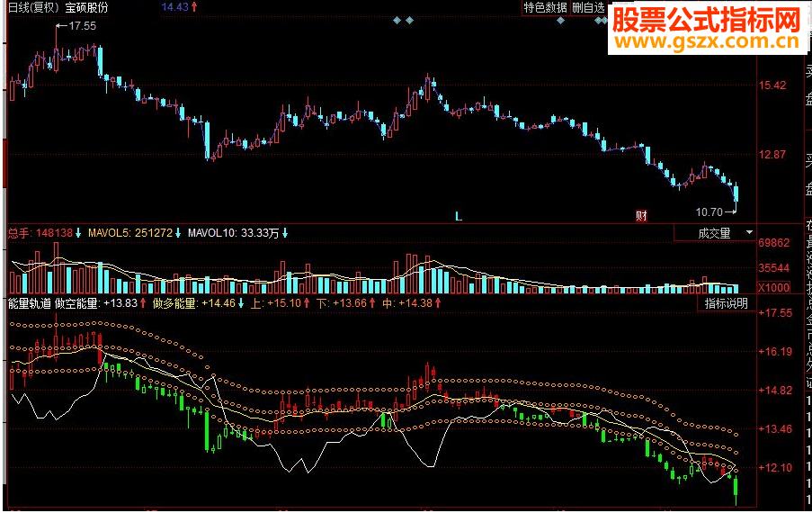Click the 能量轨道 indicator name
Screen dimensions: 812x513
30,303
